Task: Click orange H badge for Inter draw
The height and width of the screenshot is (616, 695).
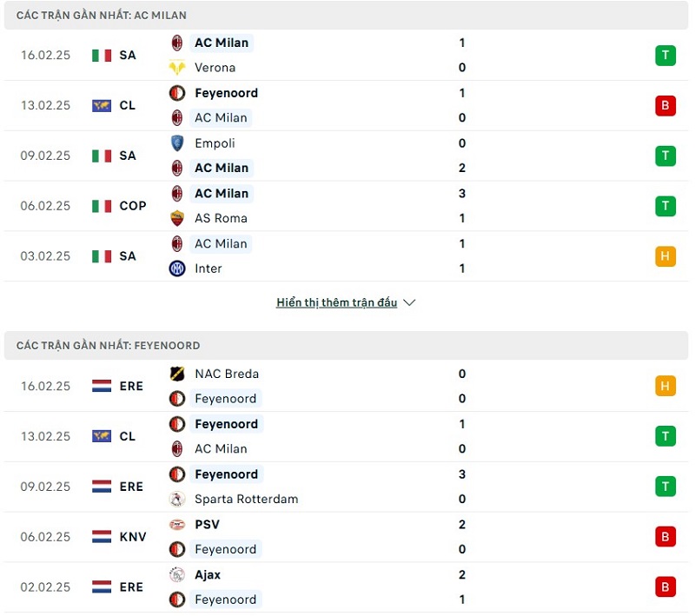Action: [x=665, y=256]
